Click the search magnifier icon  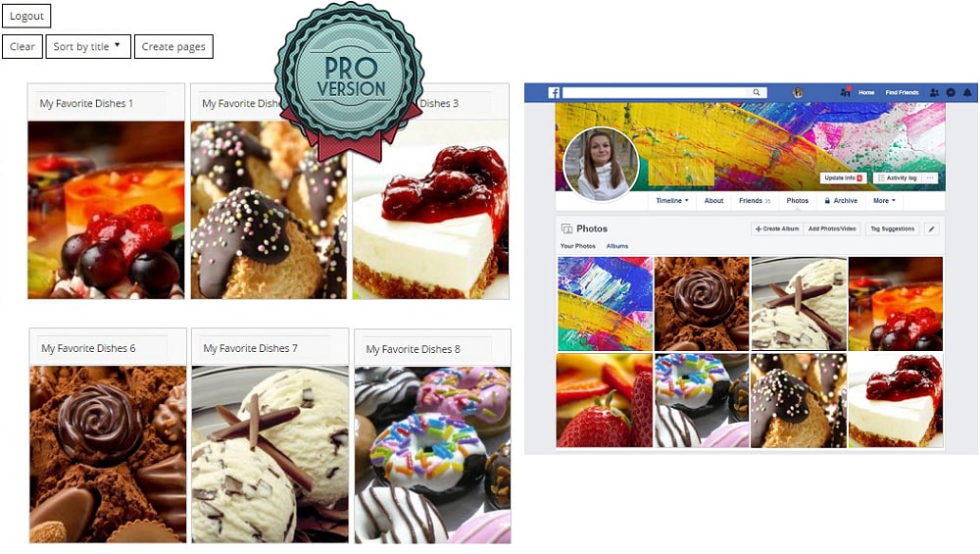757,92
